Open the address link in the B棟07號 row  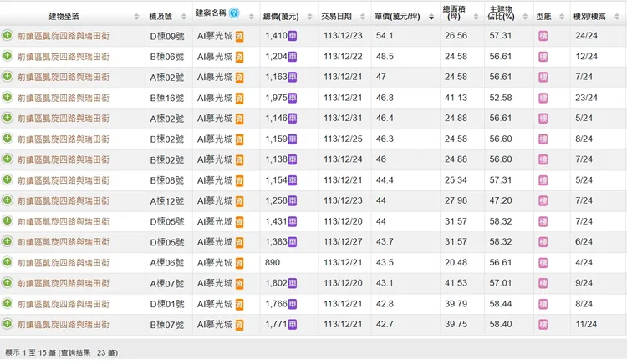(64, 325)
